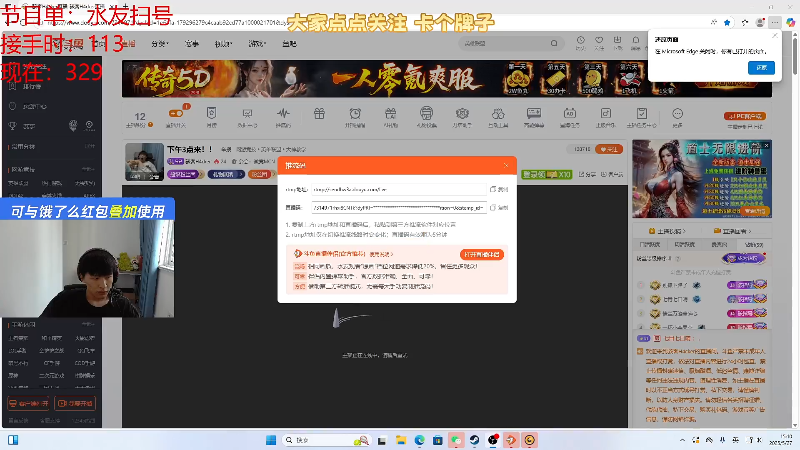Open File Explorer from taskbar
The image size is (800, 450).
pos(401,440)
